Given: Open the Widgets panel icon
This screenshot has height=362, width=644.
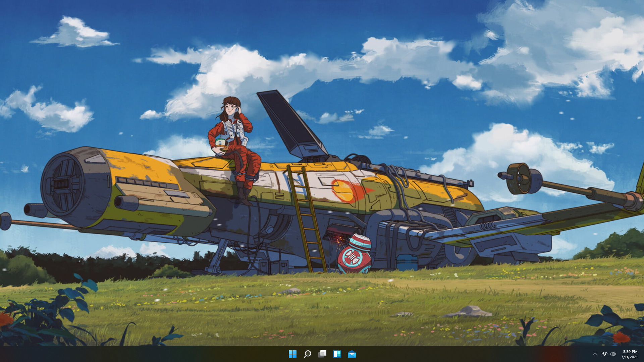Looking at the screenshot, I should coord(337,354).
